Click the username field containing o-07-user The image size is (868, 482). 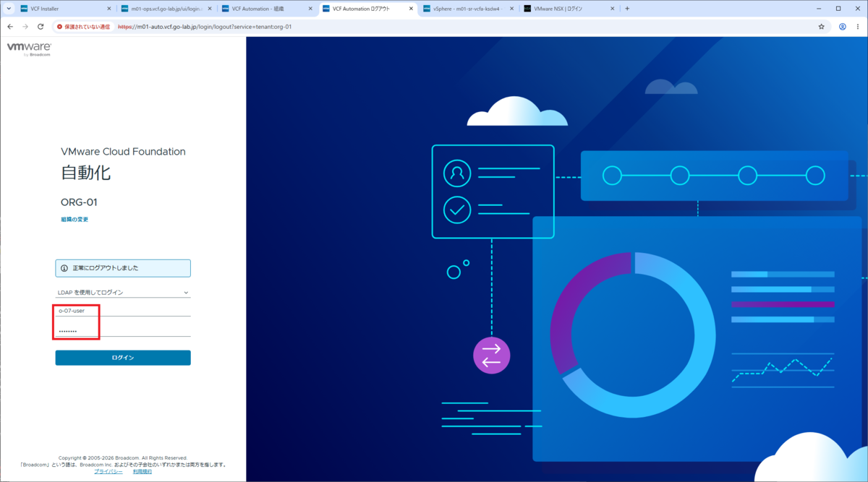click(123, 311)
